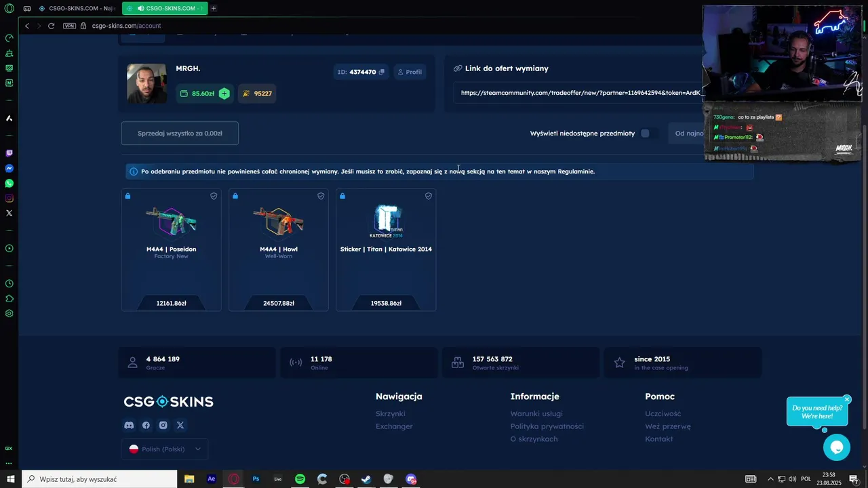Image resolution: width=868 pixels, height=488 pixels.
Task: Open the Opera sidebar player icon
Action: pyautogui.click(x=9, y=249)
